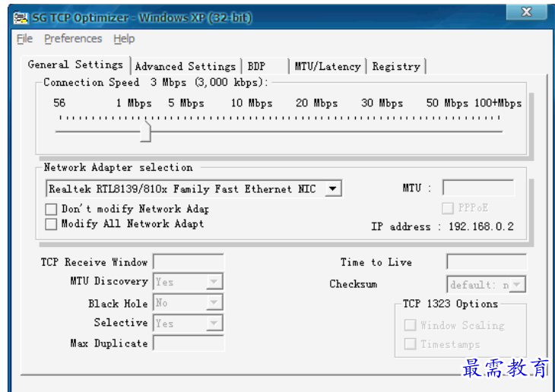The height and width of the screenshot is (392, 555).
Task: Click the IP address value 192.168.0.2
Action: tap(481, 226)
